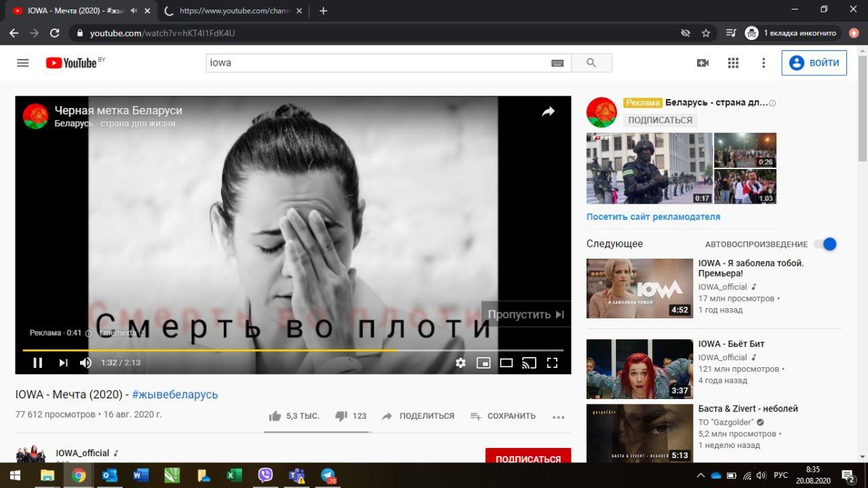Image resolution: width=868 pixels, height=488 pixels.
Task: Open the YouTube apps grid icon
Action: (x=733, y=62)
